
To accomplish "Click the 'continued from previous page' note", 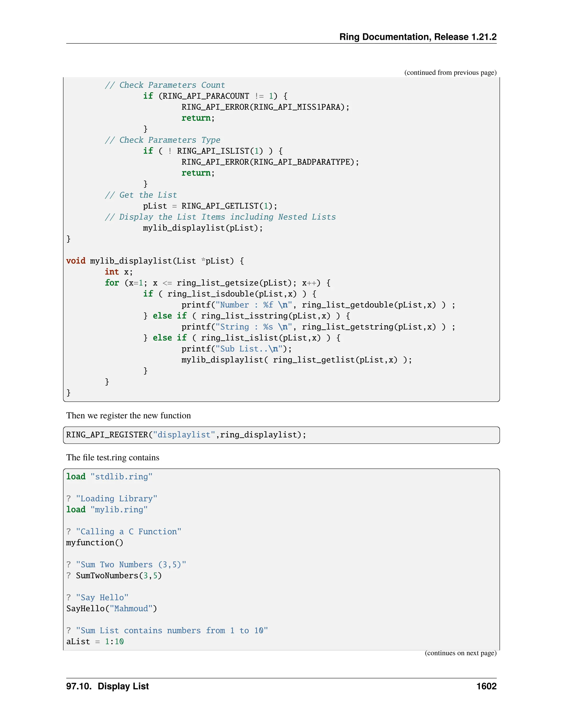I will pos(450,73).
